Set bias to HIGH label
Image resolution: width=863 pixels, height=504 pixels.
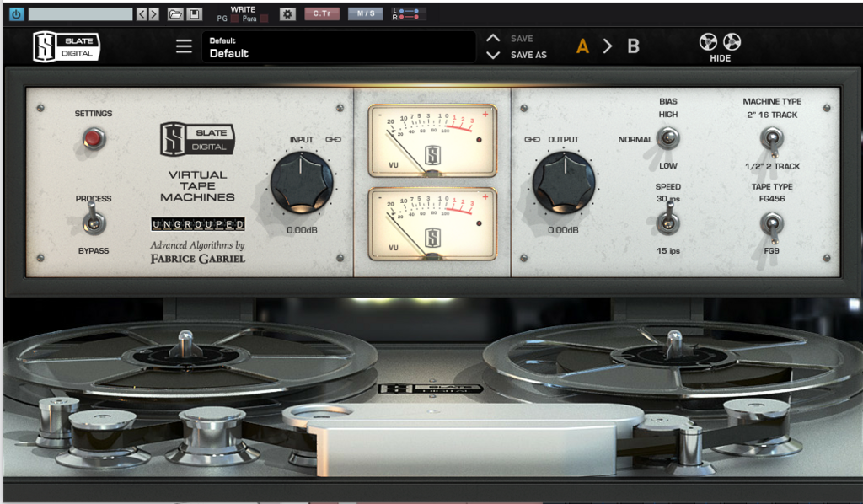pos(668,115)
